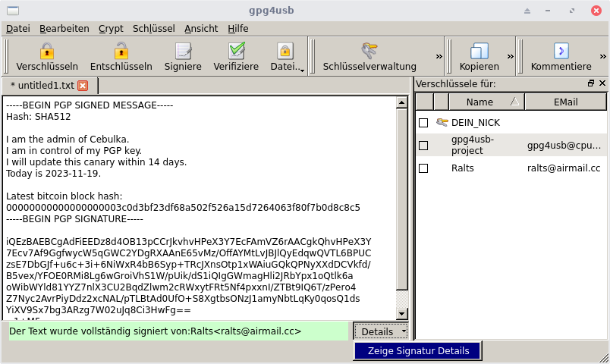Select the DEIN_NICK key name
Viewport: 610px width, 364px height.
tap(476, 123)
